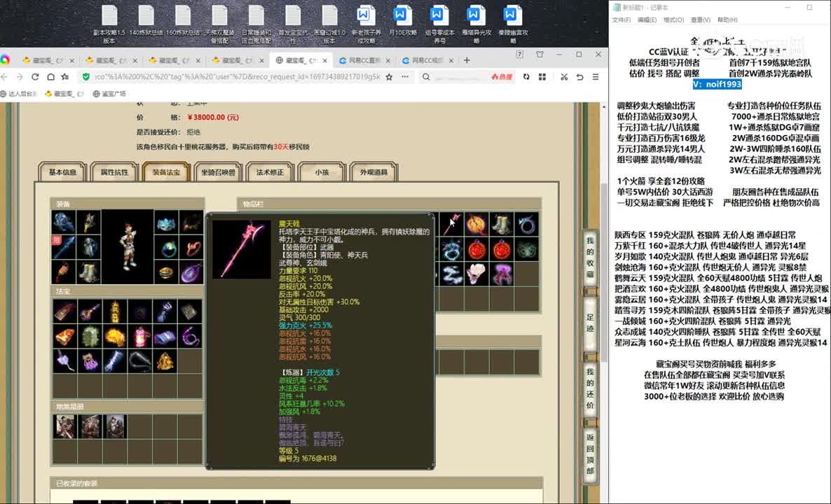Click the 物品栏 panel header

pyautogui.click(x=389, y=204)
